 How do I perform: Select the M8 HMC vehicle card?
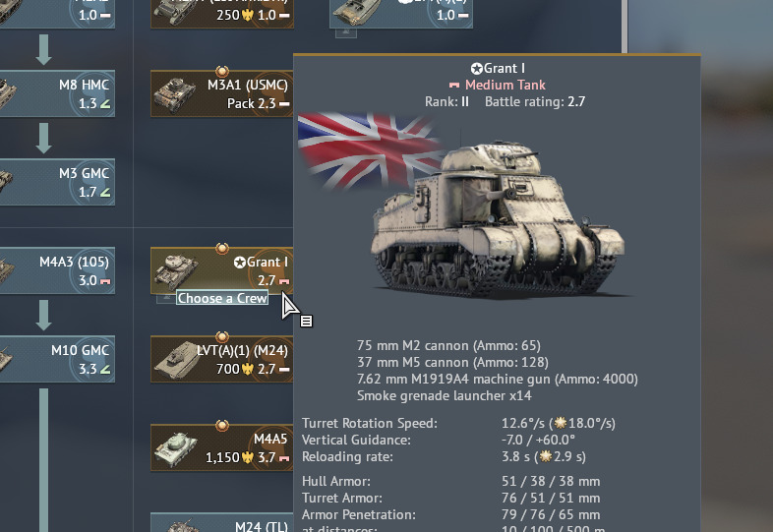tap(57, 93)
